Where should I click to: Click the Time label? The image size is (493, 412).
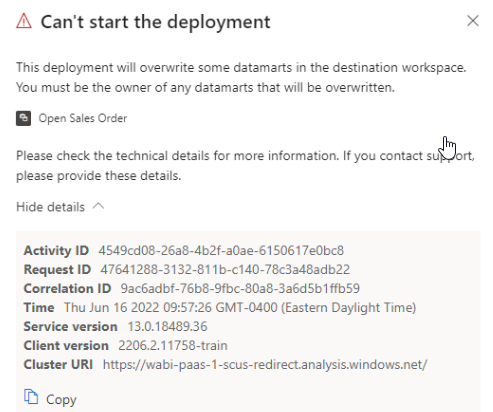tap(39, 308)
